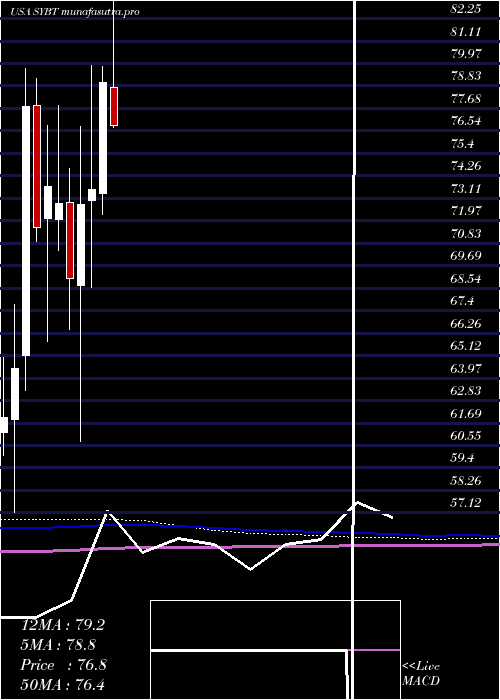Click the 60.55 price axis label
500x700 pixels.
tap(466, 436)
